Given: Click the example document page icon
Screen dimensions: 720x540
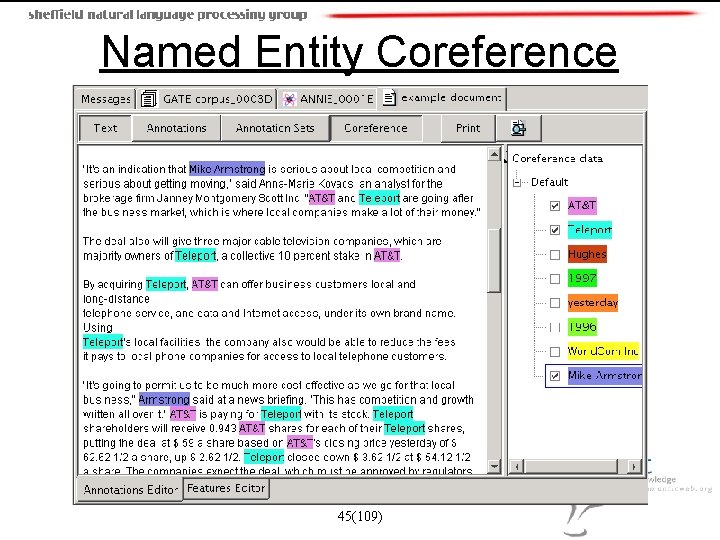Looking at the screenshot, I should (389, 98).
